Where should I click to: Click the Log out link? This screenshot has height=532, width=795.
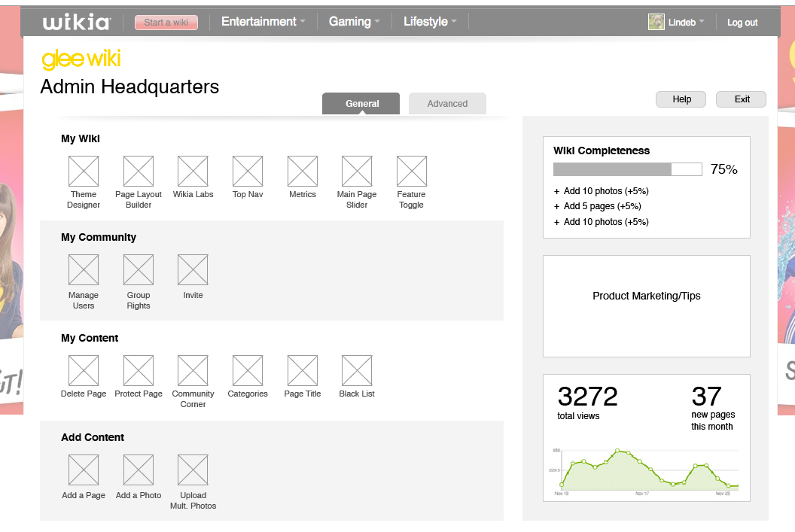[x=742, y=23]
